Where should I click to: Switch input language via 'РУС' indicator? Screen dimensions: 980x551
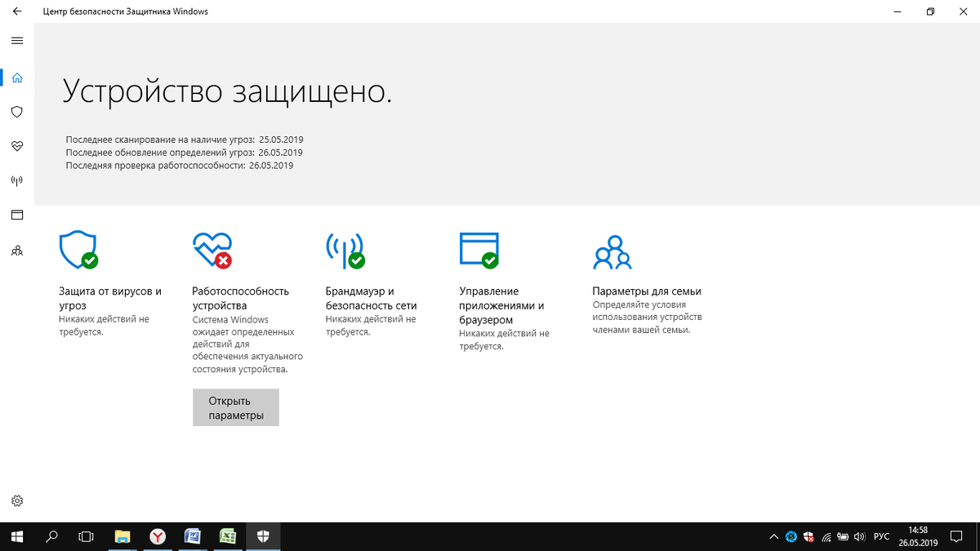click(882, 537)
